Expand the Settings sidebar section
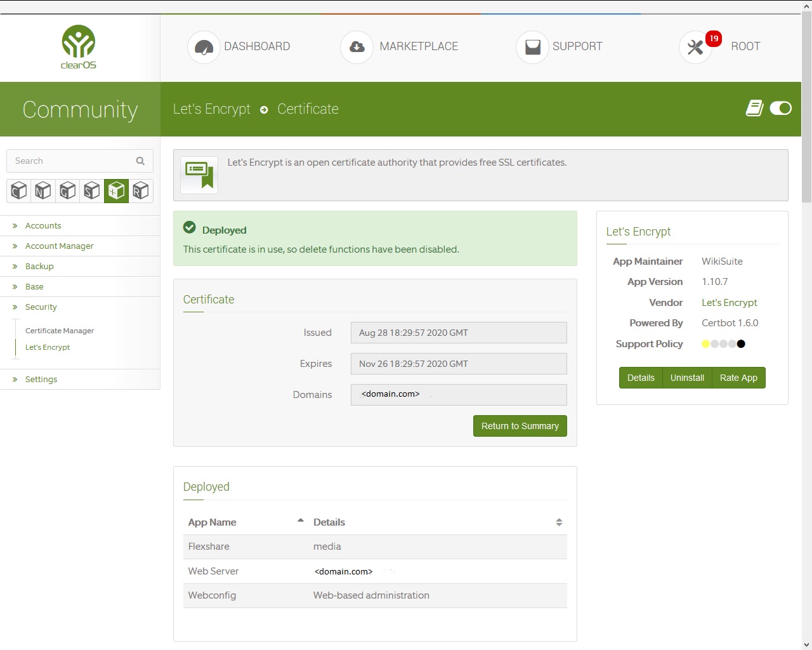 [41, 380]
